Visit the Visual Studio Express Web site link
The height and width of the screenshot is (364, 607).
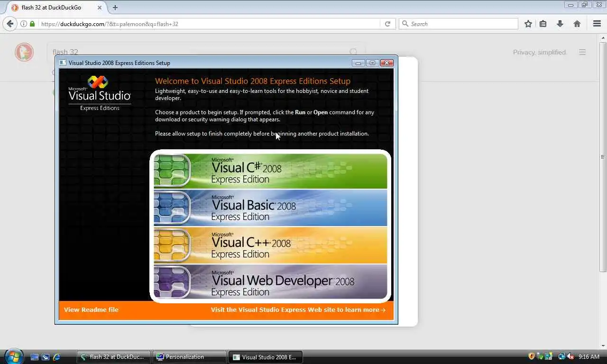point(298,309)
